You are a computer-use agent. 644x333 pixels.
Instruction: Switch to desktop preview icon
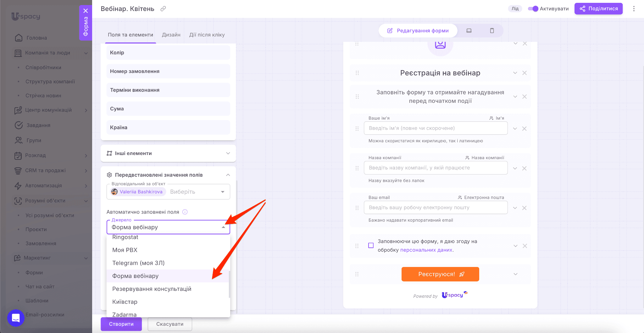(469, 31)
